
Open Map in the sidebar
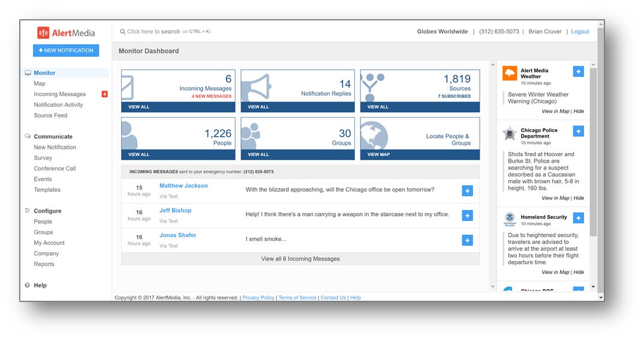40,83
